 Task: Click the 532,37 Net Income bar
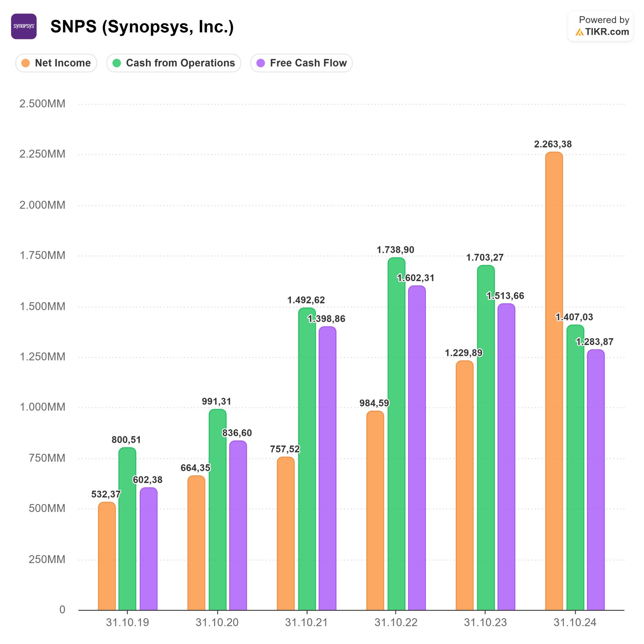coord(107,556)
